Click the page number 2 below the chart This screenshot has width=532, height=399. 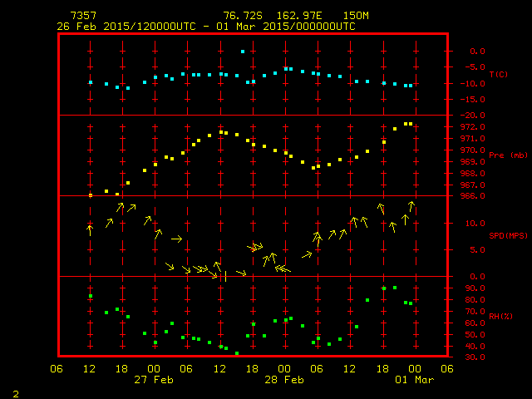click(x=16, y=394)
